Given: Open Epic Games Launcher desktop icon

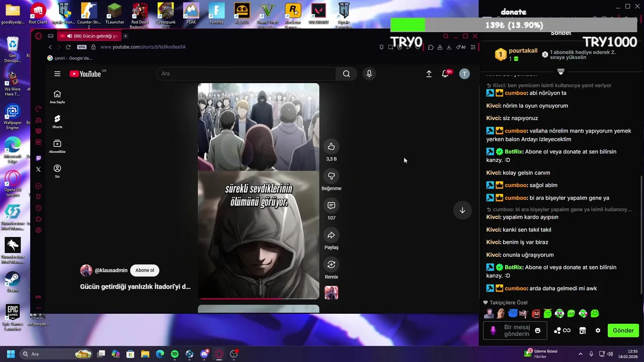Looking at the screenshot, I should coord(13,317).
